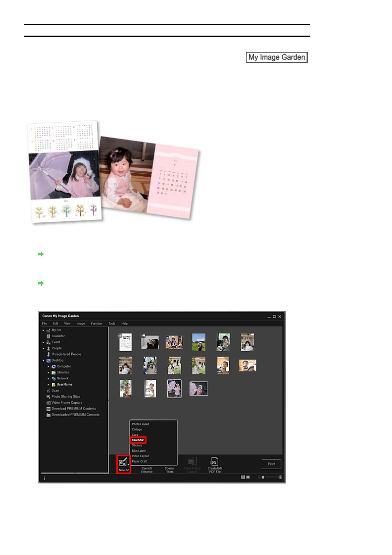Screen dimensions: 392x555
Task: Open the Function menu
Action: click(97, 324)
